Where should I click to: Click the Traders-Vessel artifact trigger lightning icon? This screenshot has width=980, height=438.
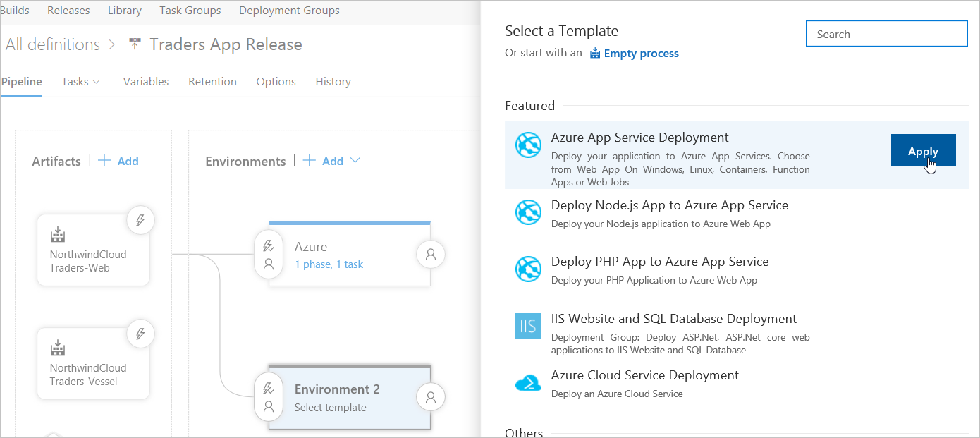tap(140, 334)
